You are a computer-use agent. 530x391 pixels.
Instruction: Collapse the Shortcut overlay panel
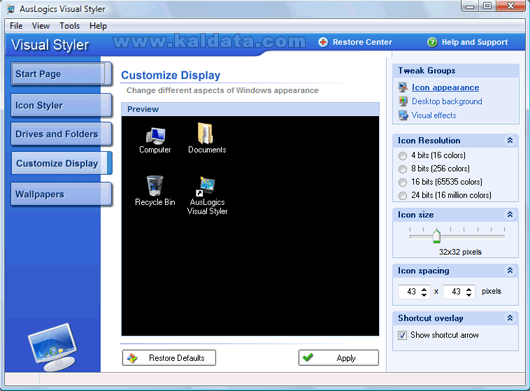pos(510,318)
